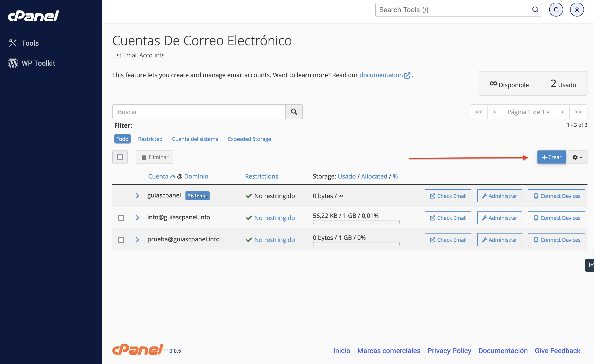This screenshot has width=594, height=364.
Task: Open WP Toolkit from sidebar
Action: (32, 63)
